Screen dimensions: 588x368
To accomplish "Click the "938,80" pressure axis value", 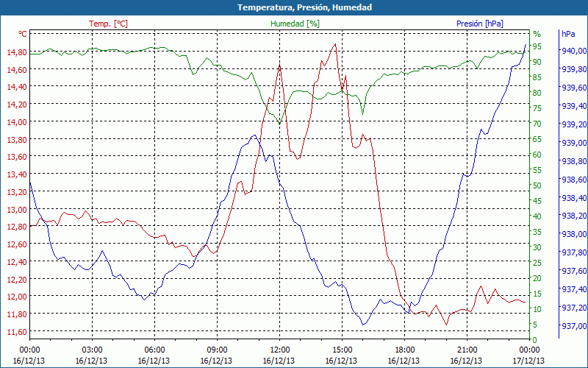I will click(573, 161).
